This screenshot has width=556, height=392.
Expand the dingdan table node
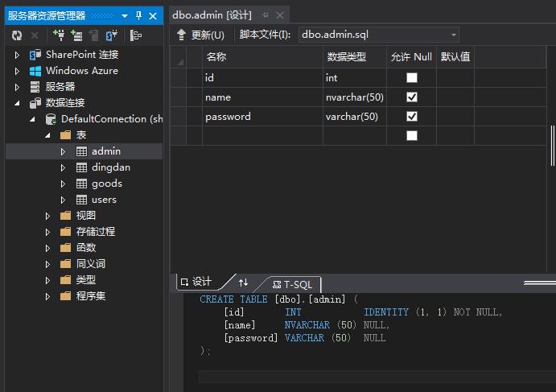pyautogui.click(x=63, y=167)
